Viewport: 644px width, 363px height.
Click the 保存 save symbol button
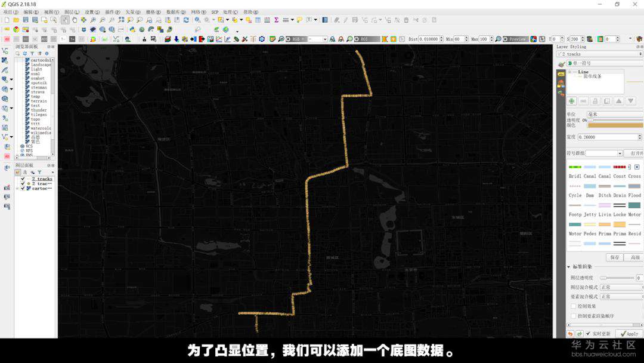point(615,257)
